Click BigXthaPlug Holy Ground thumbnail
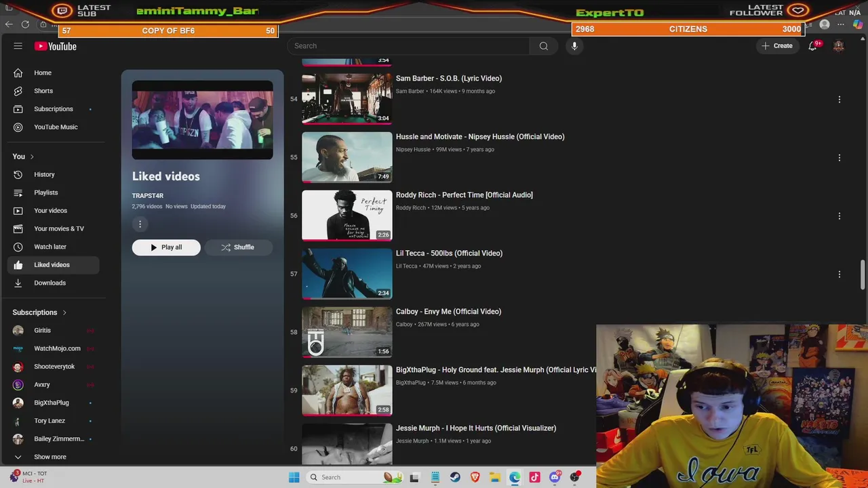 click(347, 390)
